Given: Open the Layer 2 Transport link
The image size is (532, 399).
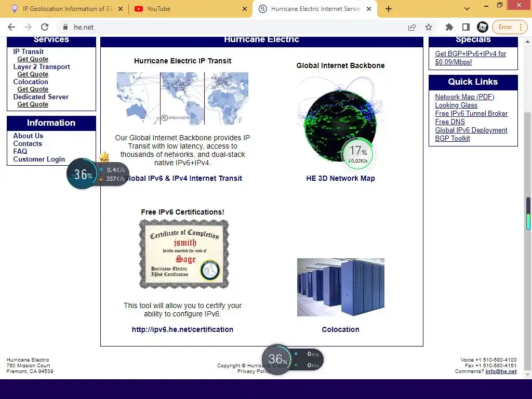Looking at the screenshot, I should (x=42, y=67).
